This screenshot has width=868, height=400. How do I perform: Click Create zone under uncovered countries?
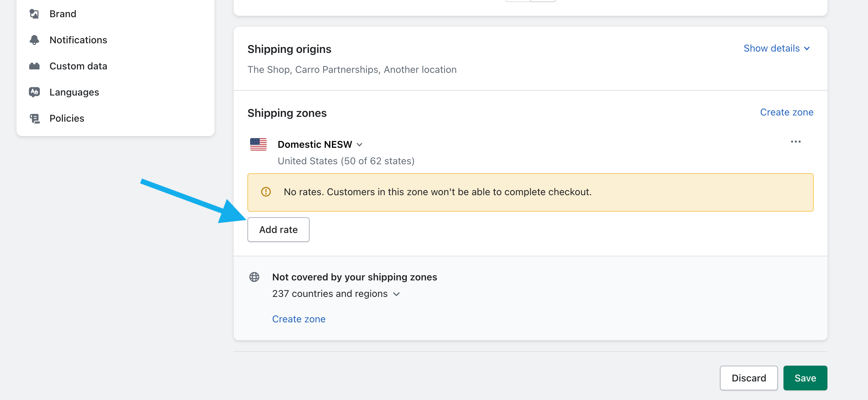[299, 319]
